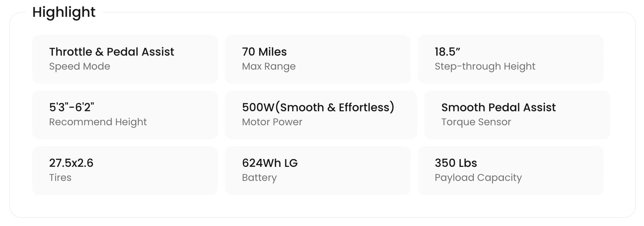Select the 'Payload Capacity' label

[478, 177]
